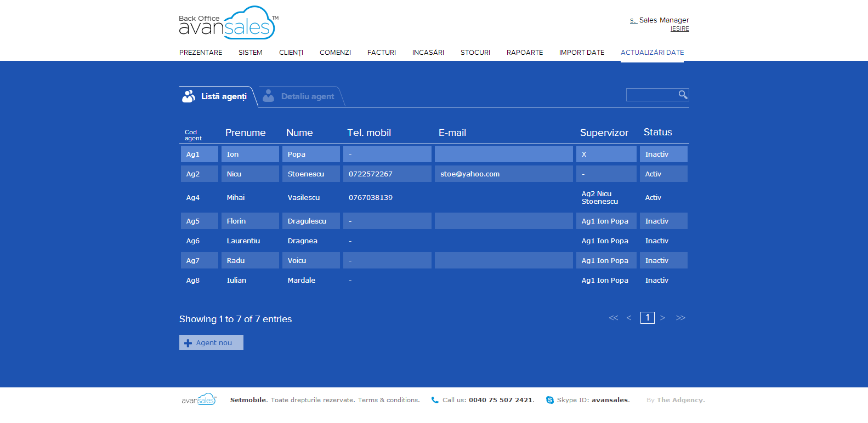Select page number 1
The image size is (868, 423).
click(647, 318)
